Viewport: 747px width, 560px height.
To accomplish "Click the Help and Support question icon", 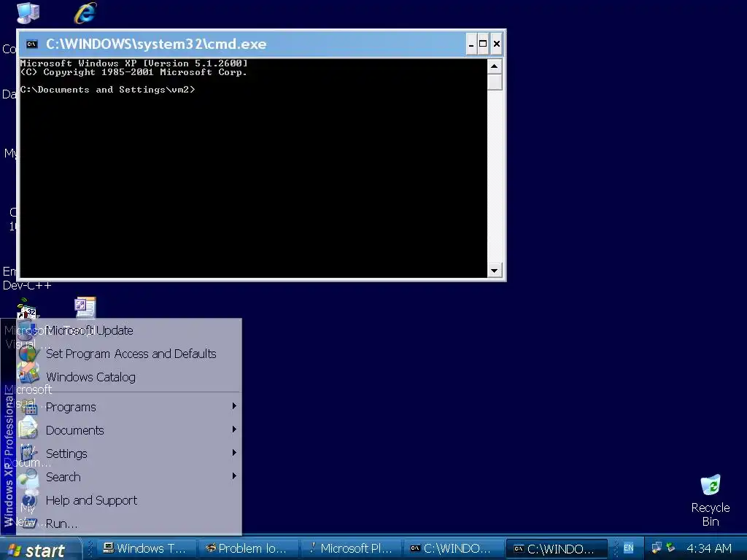I will 29,500.
